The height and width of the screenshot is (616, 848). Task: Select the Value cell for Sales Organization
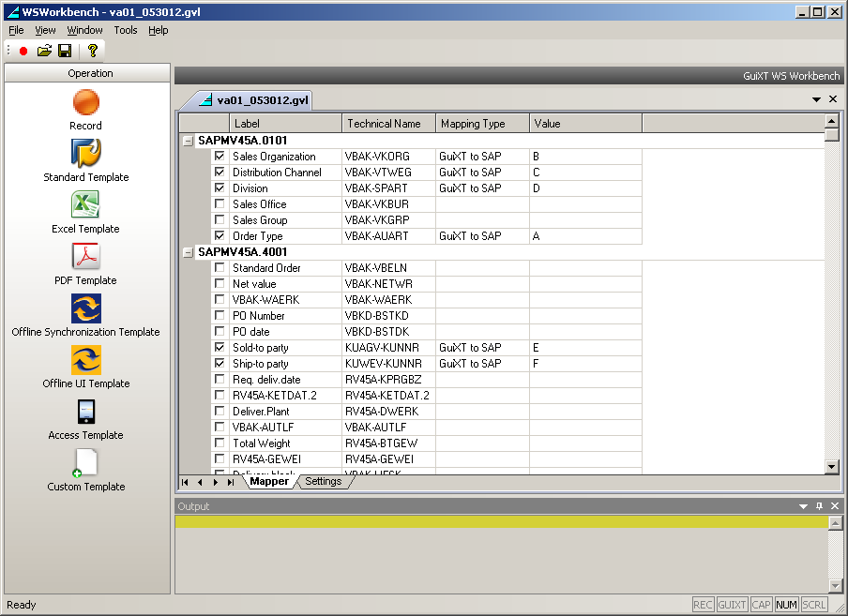point(585,157)
